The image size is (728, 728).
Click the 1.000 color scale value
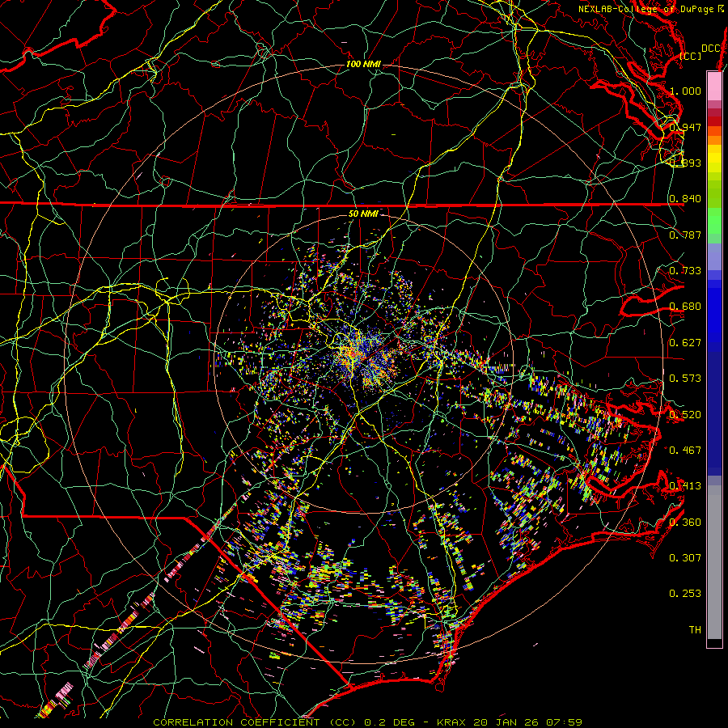(x=685, y=91)
